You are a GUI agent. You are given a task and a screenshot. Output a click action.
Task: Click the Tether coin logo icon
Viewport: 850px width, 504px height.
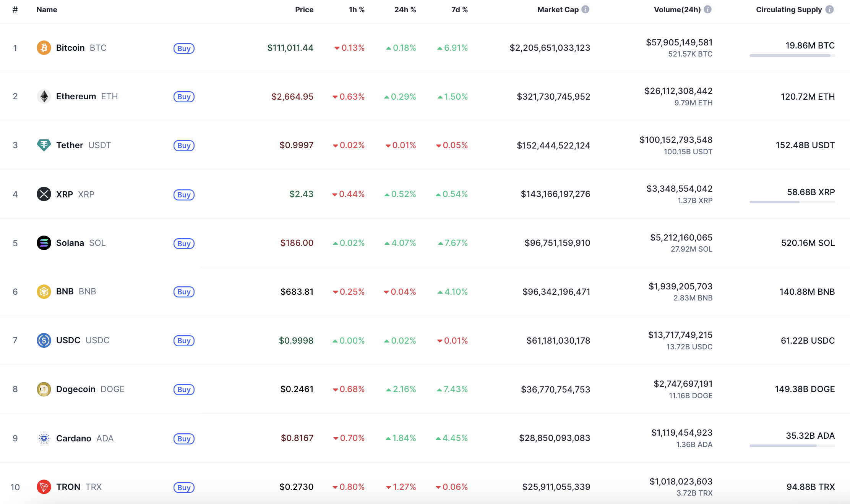44,145
